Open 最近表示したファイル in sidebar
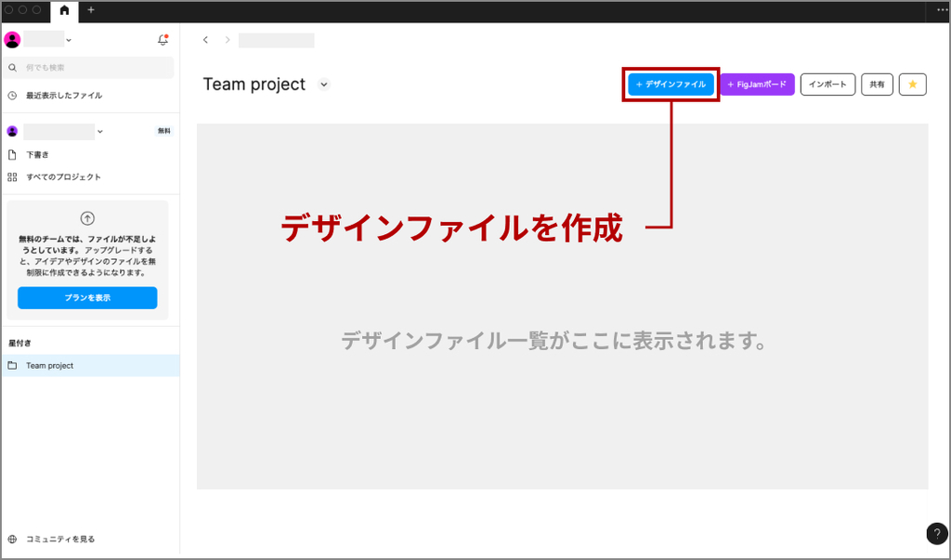The height and width of the screenshot is (560, 951). pyautogui.click(x=63, y=96)
